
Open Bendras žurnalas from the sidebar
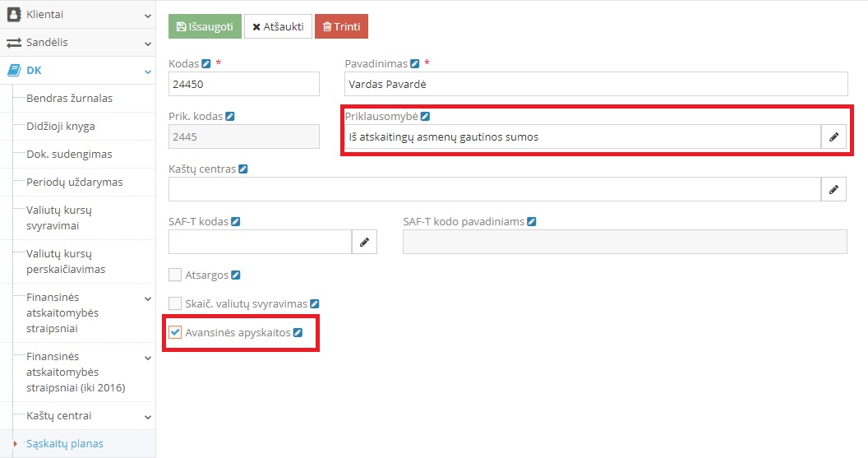[x=70, y=99]
